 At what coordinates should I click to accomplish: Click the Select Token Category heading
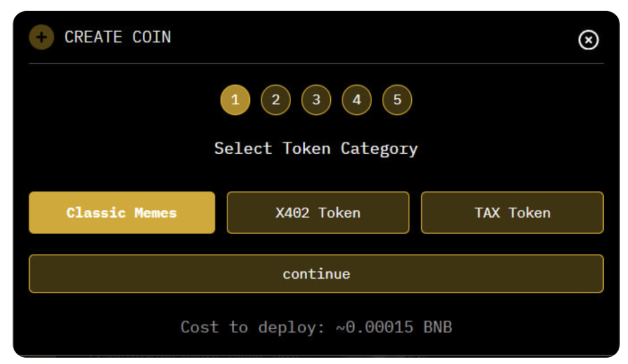(316, 148)
